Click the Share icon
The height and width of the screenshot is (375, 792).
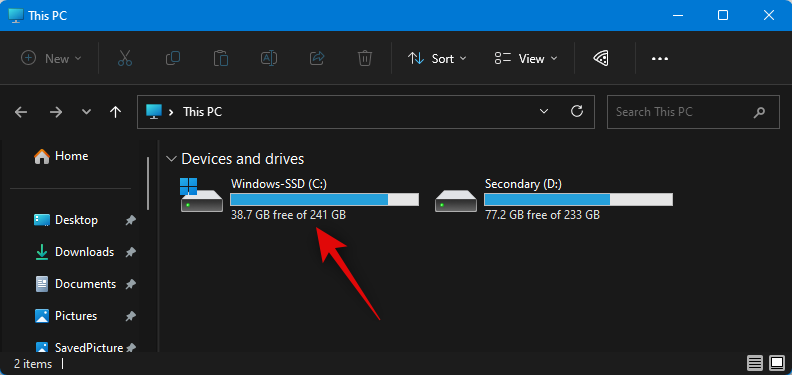[x=317, y=58]
